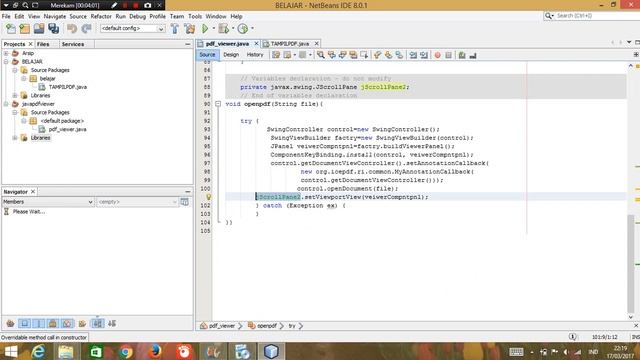Switch to Design view

click(x=231, y=55)
